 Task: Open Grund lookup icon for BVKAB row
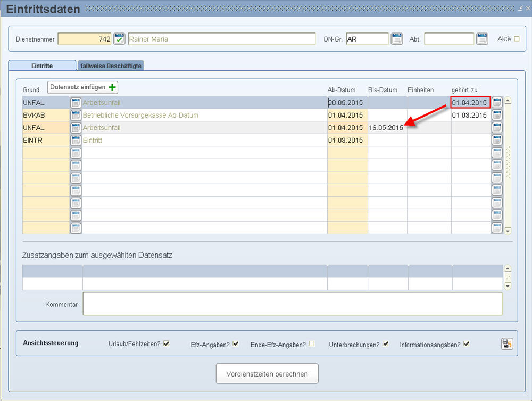pyautogui.click(x=76, y=115)
